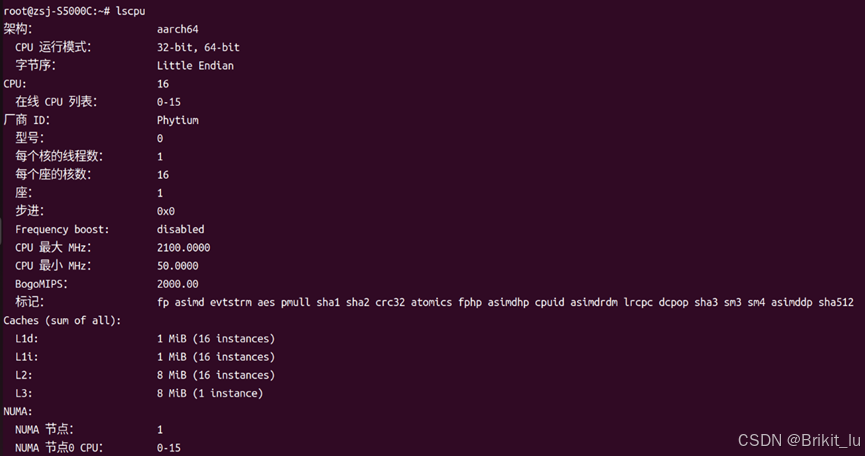Click the Caches (sum of all) heading
The width and height of the screenshot is (865, 456).
(62, 320)
